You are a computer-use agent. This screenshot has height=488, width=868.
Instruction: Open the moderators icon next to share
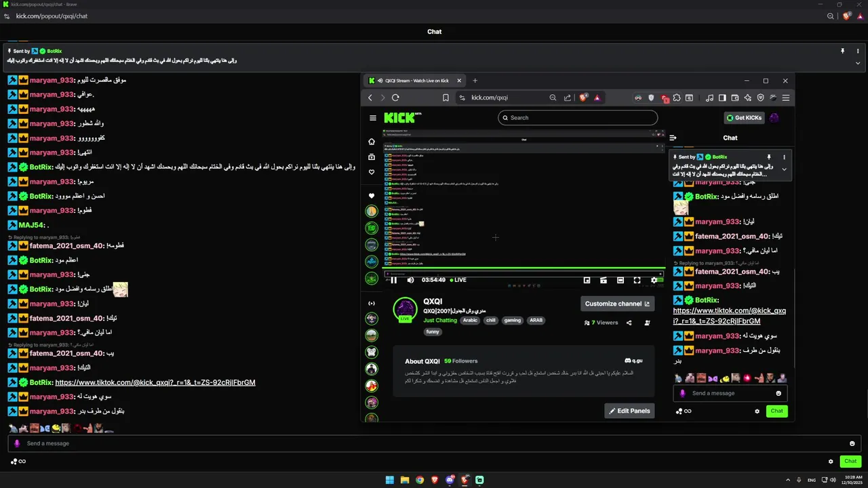pyautogui.click(x=647, y=323)
